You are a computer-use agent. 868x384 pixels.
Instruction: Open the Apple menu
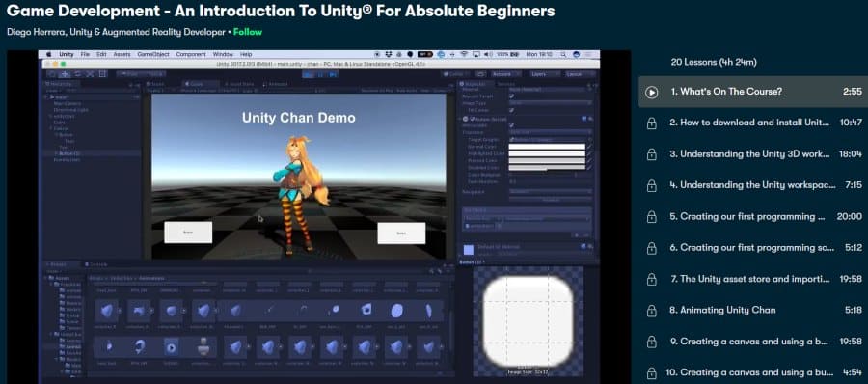click(49, 54)
